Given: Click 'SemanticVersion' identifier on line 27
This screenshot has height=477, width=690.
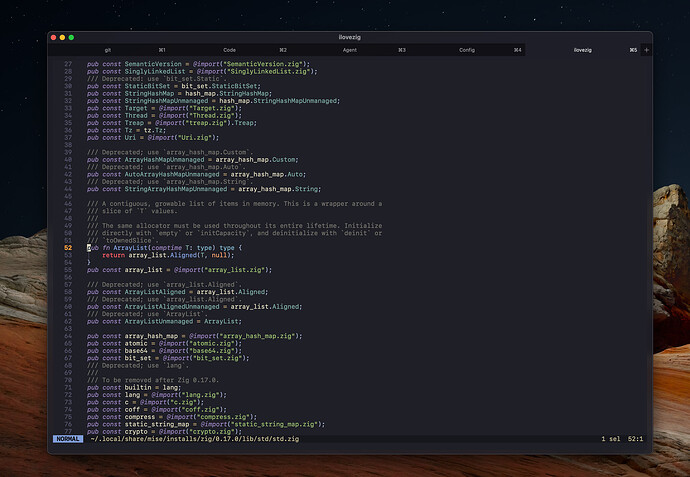Looking at the screenshot, I should [x=153, y=64].
